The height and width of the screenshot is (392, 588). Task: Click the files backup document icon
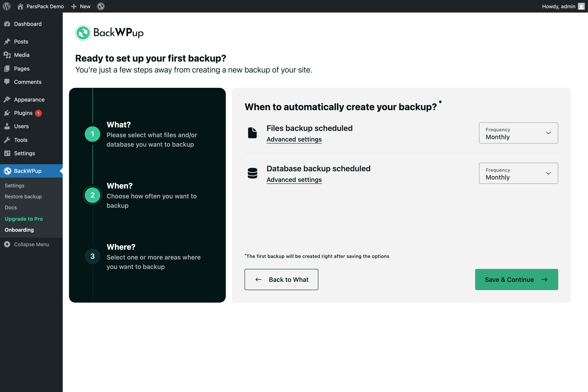[x=252, y=133]
